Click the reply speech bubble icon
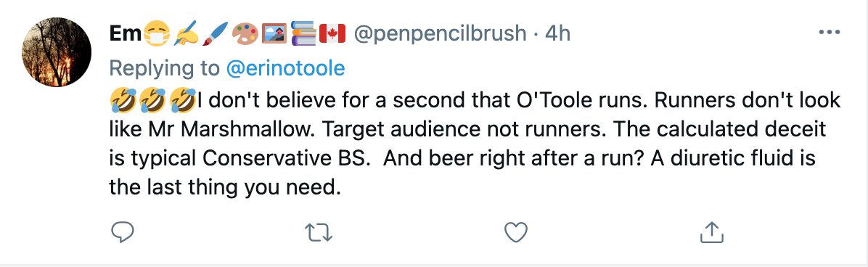Viewport: 868px width, 267px height. click(123, 232)
